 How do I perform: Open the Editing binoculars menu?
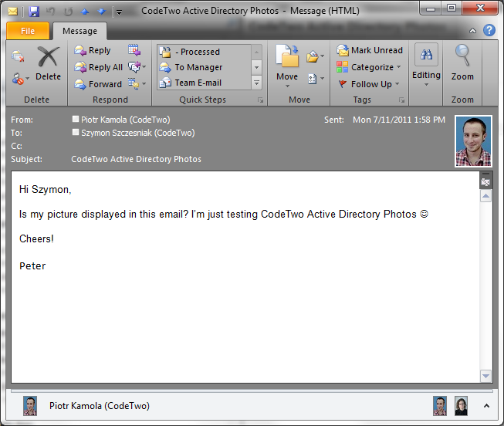(426, 66)
